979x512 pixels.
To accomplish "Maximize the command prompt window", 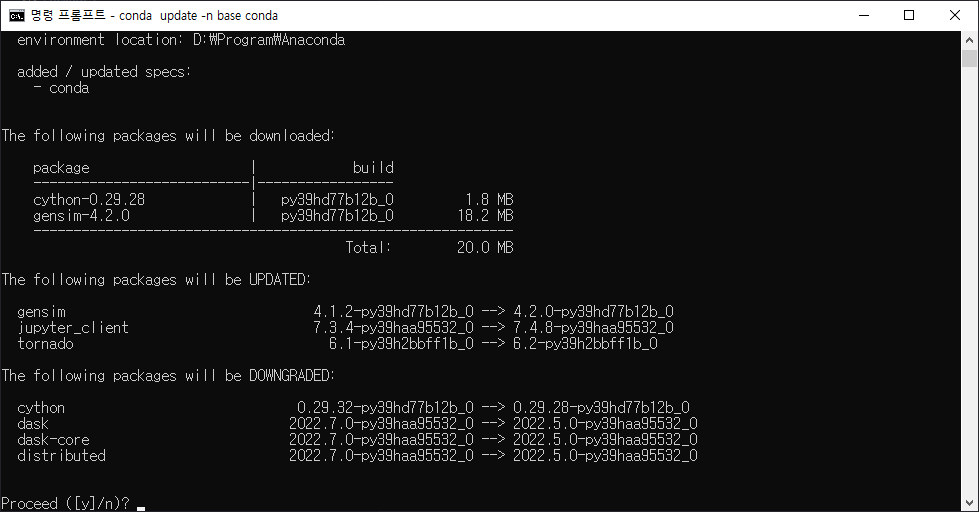I will (909, 16).
